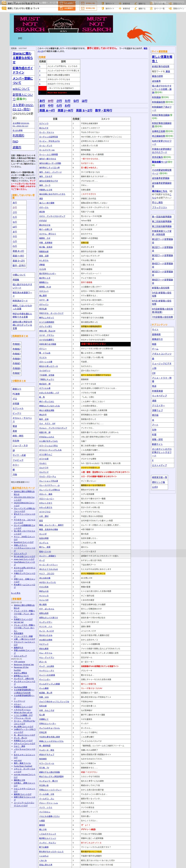Open 第一回追加基準議論 link
The height and width of the screenshot is (868, 186).
tap(162, 217)
